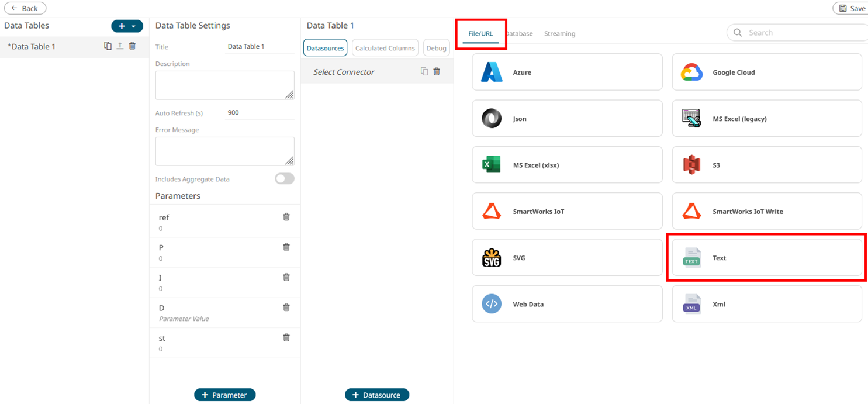
Task: Open the Calculated Columns tab
Action: pos(385,48)
